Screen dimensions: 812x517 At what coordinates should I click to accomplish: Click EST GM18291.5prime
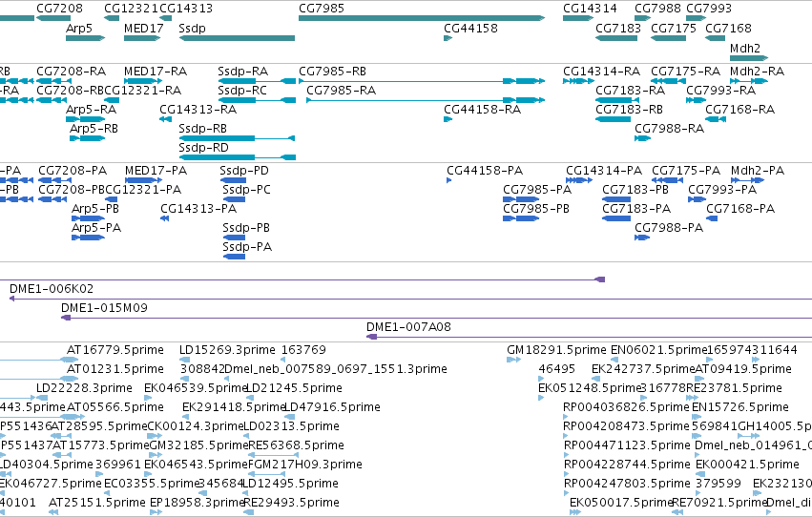point(513,360)
